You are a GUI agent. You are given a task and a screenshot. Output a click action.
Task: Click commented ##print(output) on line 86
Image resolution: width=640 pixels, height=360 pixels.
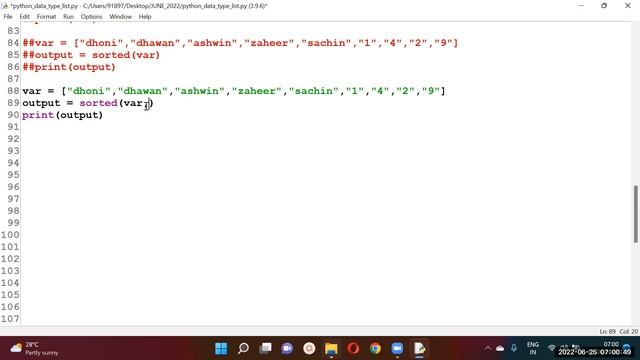point(69,67)
